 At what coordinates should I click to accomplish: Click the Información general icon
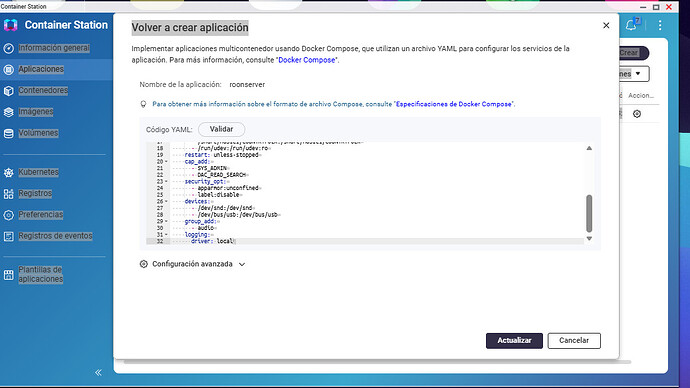[9, 48]
